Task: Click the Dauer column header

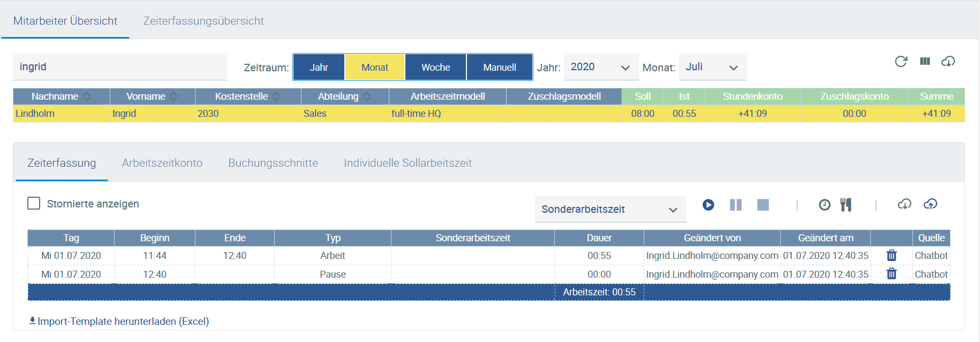Action: pyautogui.click(x=599, y=238)
